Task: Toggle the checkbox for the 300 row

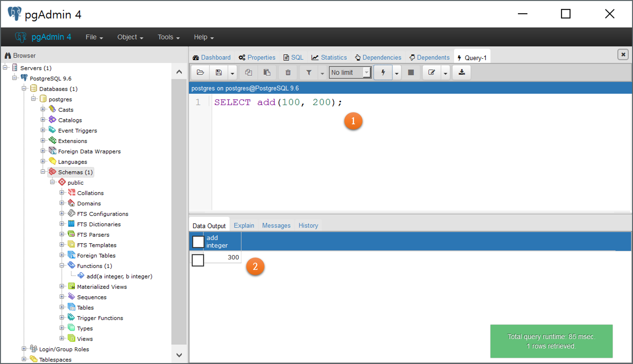Action: click(198, 260)
